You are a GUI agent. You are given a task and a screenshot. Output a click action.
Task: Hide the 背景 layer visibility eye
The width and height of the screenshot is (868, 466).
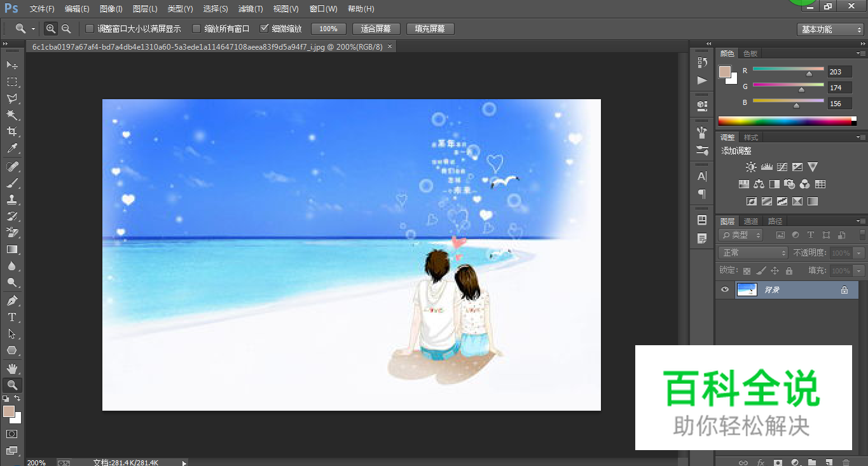point(724,290)
